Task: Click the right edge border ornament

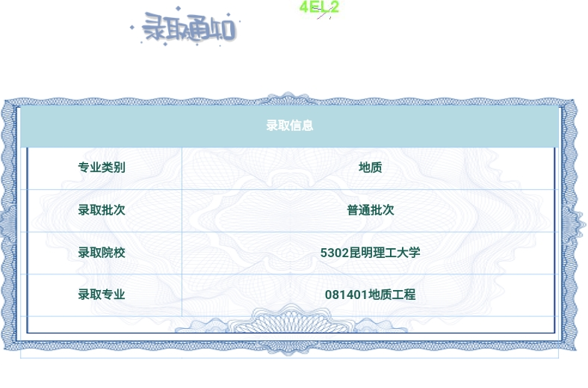Action: (x=577, y=222)
